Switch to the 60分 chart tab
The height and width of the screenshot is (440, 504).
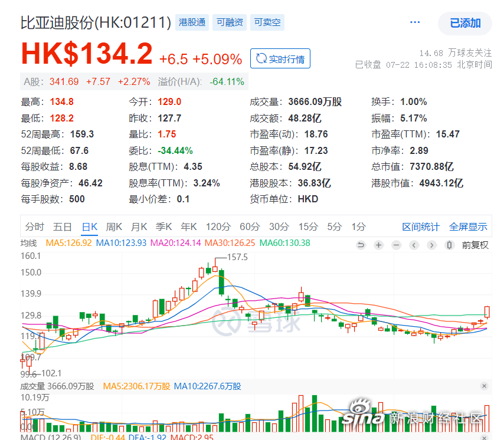[250, 226]
